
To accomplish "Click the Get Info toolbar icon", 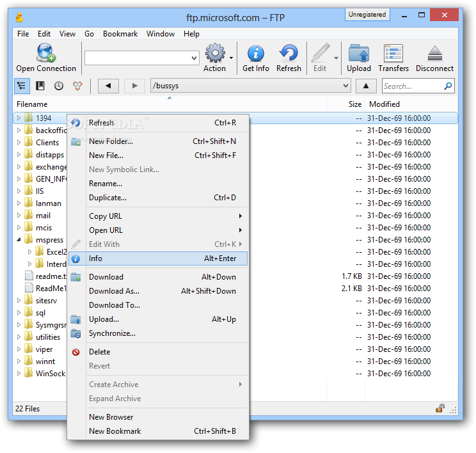I will click(x=256, y=54).
